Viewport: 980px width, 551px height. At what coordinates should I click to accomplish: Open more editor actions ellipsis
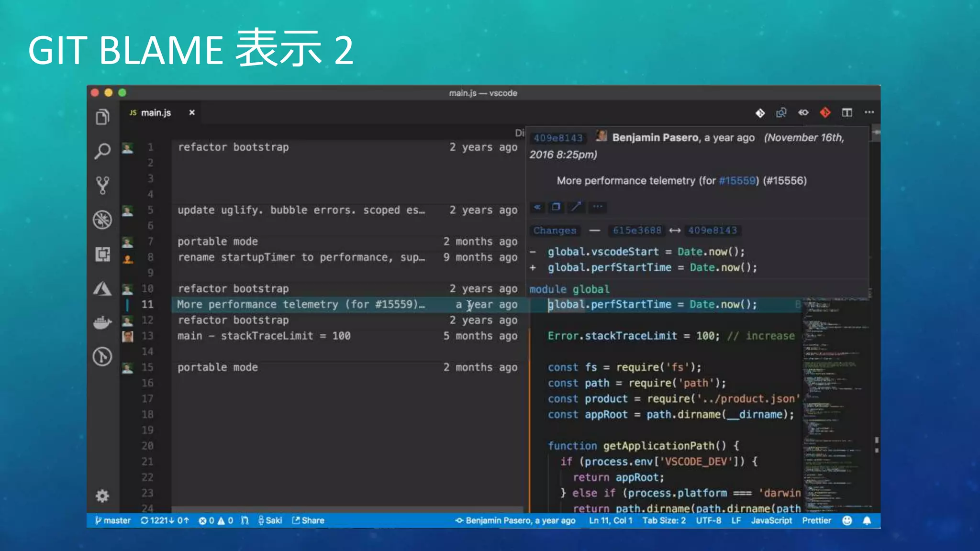(869, 112)
